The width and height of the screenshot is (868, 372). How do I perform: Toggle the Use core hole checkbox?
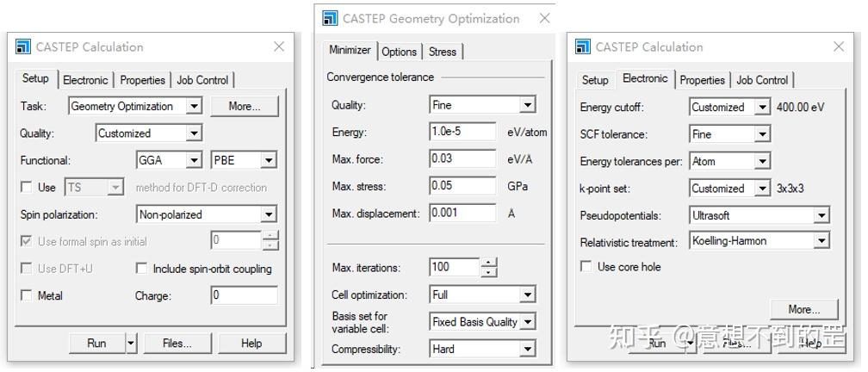[x=586, y=267]
